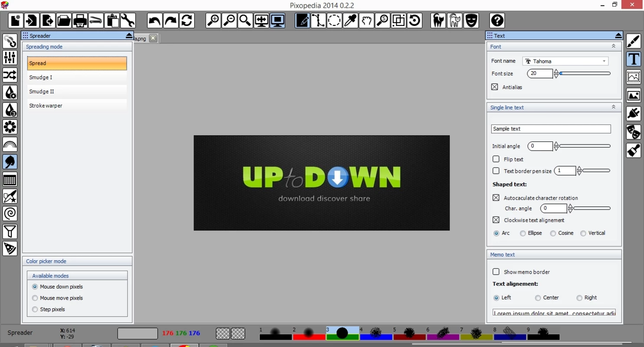Toggle Autocaculate character rotation checkbox

pos(496,198)
